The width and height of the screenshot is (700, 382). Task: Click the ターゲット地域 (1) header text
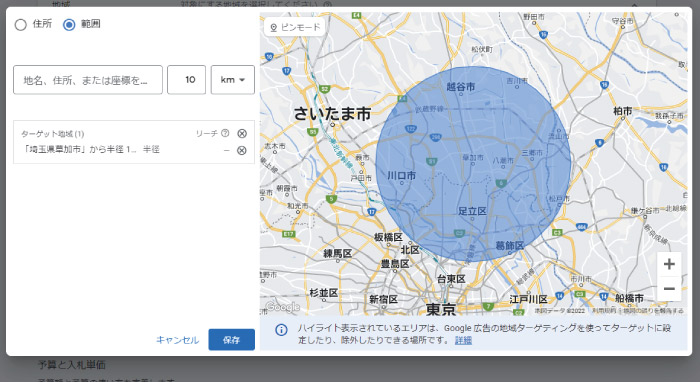53,134
